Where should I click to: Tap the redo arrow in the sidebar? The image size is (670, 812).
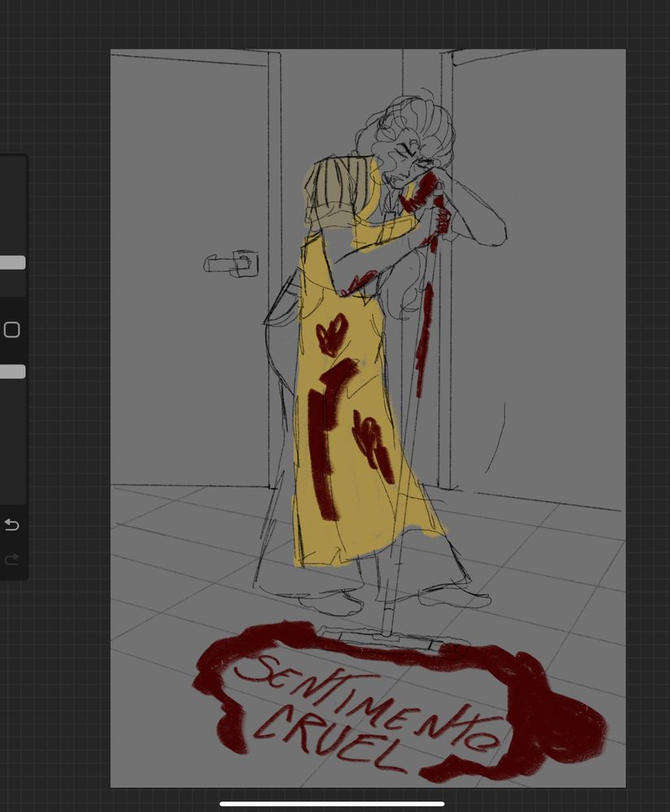pos(11,559)
